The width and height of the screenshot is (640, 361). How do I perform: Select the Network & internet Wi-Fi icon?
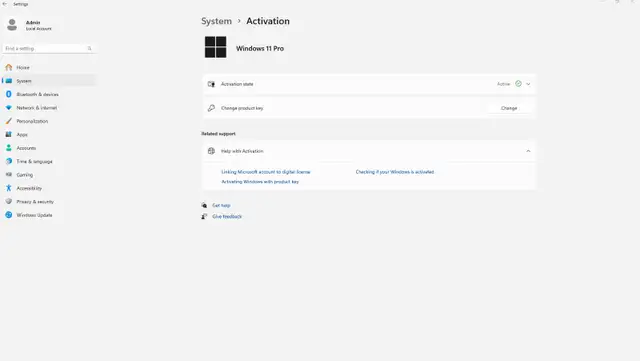[x=9, y=108]
